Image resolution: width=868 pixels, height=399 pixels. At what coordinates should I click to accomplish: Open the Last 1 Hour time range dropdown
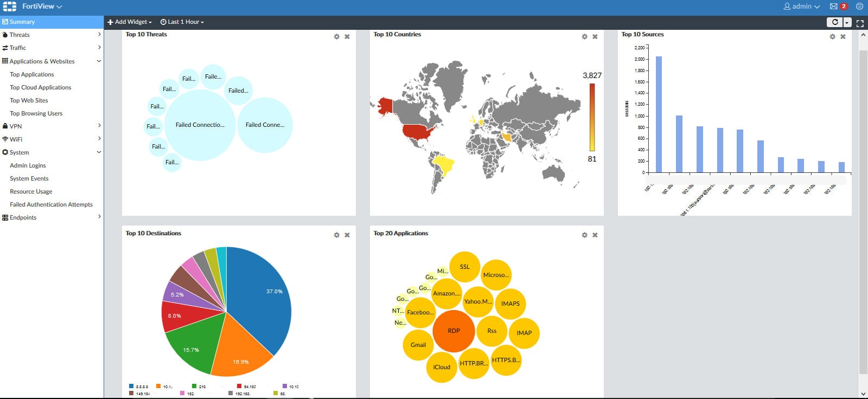(182, 22)
